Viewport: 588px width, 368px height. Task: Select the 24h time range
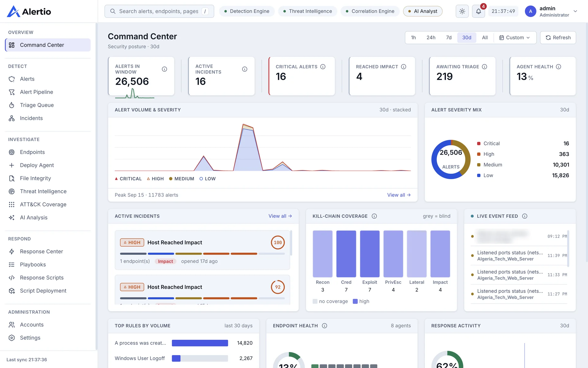coord(431,38)
